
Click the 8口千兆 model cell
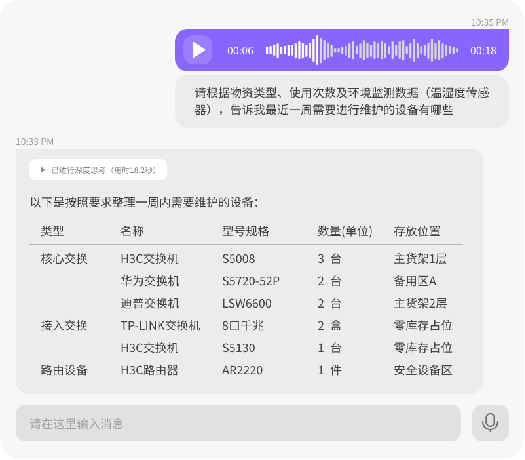click(x=243, y=325)
